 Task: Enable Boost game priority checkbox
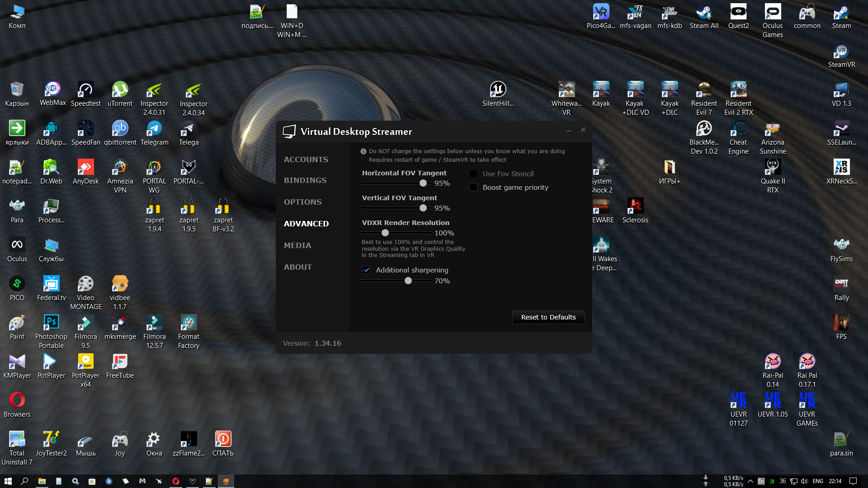[x=473, y=187]
